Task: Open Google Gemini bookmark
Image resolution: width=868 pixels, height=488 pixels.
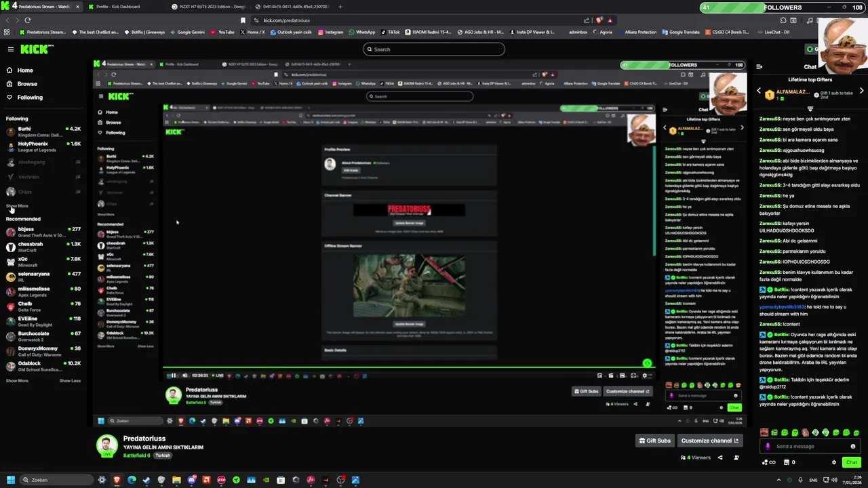Action: coord(187,32)
